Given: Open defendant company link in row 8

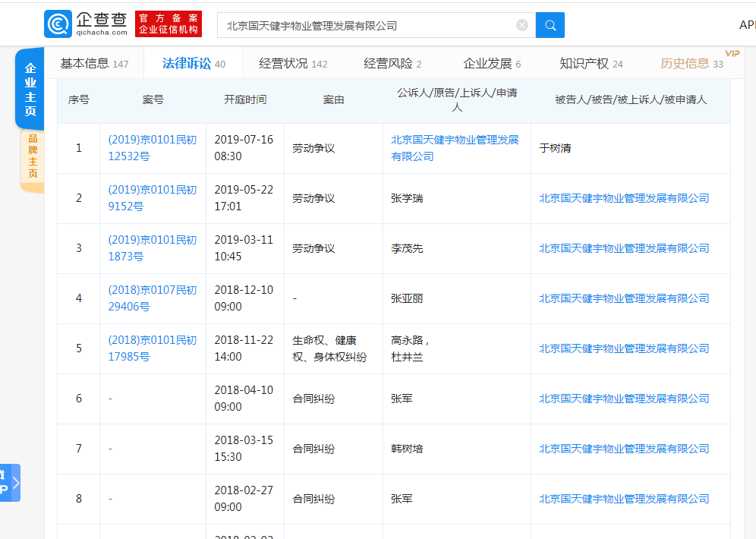Looking at the screenshot, I should pos(624,499).
